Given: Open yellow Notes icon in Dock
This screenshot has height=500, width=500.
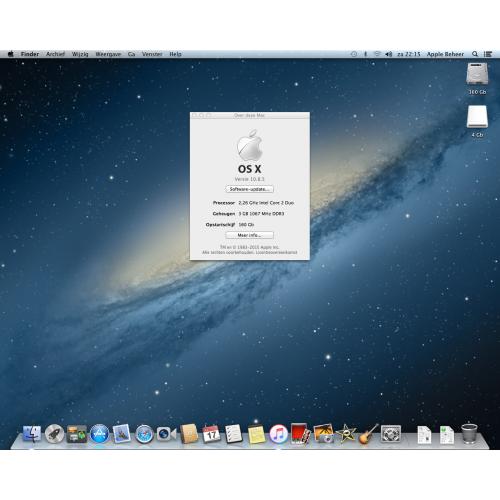Looking at the screenshot, I should [256, 434].
